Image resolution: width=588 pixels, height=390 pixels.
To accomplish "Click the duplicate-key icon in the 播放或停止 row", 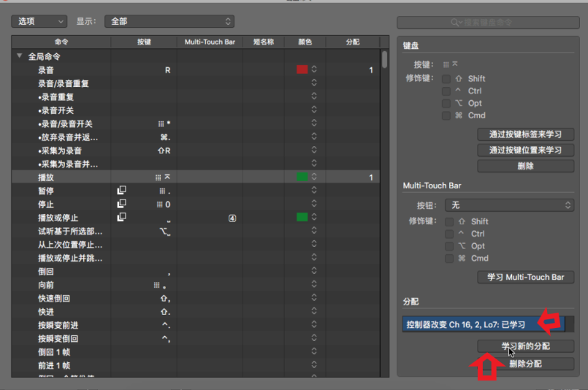I will click(x=122, y=218).
